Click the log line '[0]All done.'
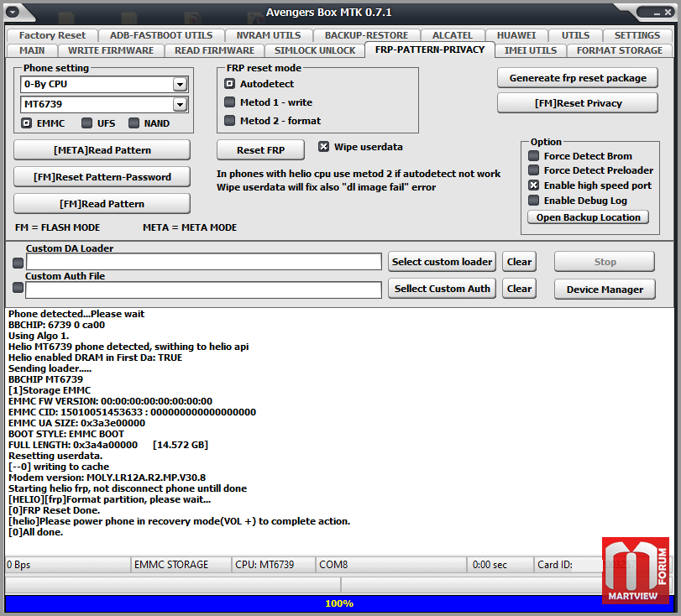The height and width of the screenshot is (616, 681). (x=35, y=532)
